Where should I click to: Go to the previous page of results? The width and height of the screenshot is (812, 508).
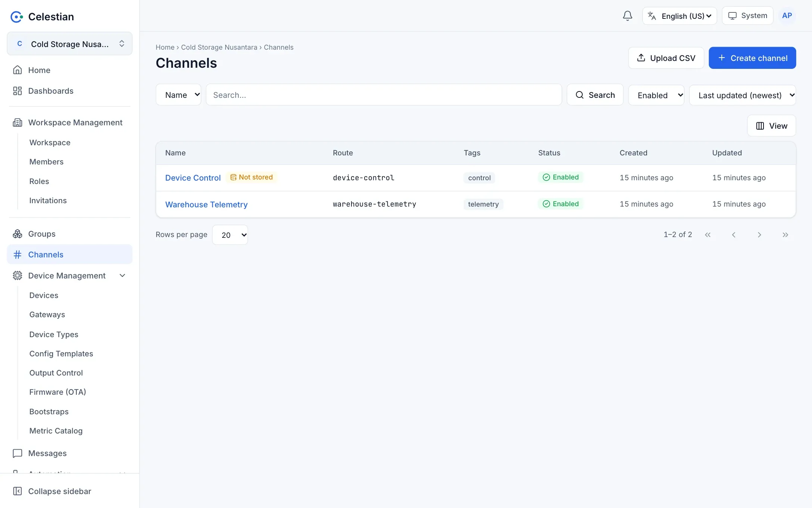click(733, 235)
